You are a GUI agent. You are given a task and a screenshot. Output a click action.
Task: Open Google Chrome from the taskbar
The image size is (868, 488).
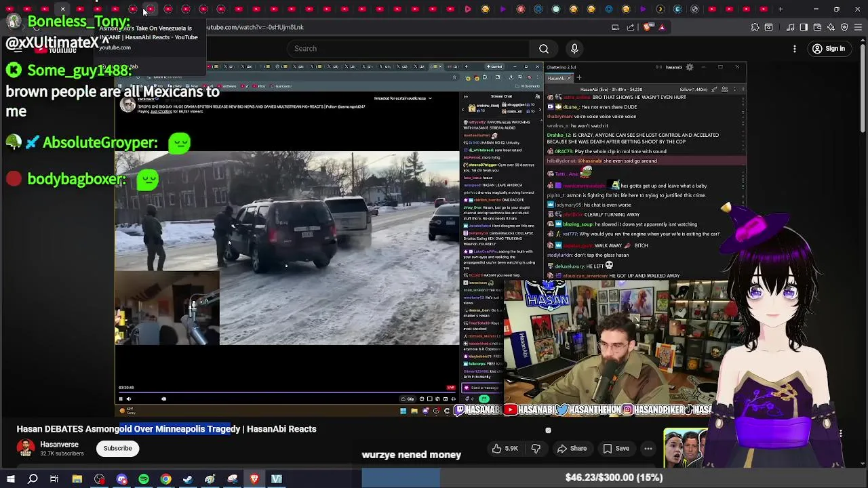[165, 479]
